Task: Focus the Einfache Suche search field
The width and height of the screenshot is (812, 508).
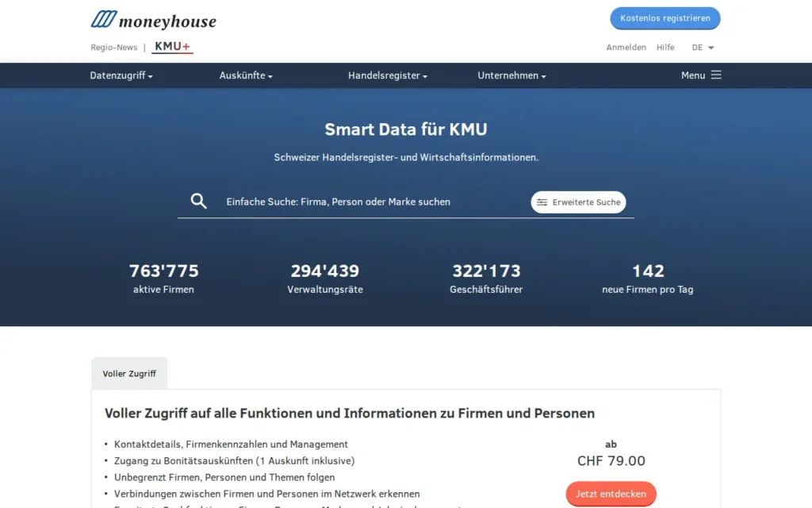Action: click(x=372, y=202)
